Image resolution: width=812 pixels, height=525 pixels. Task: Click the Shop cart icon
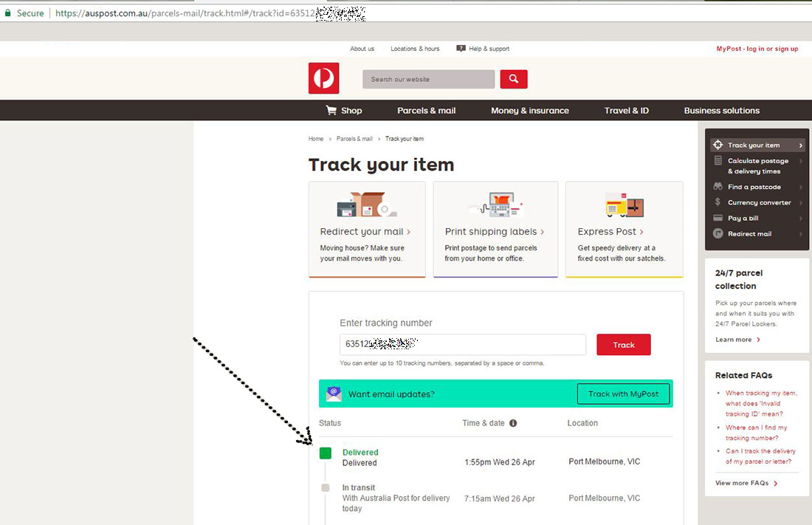331,110
